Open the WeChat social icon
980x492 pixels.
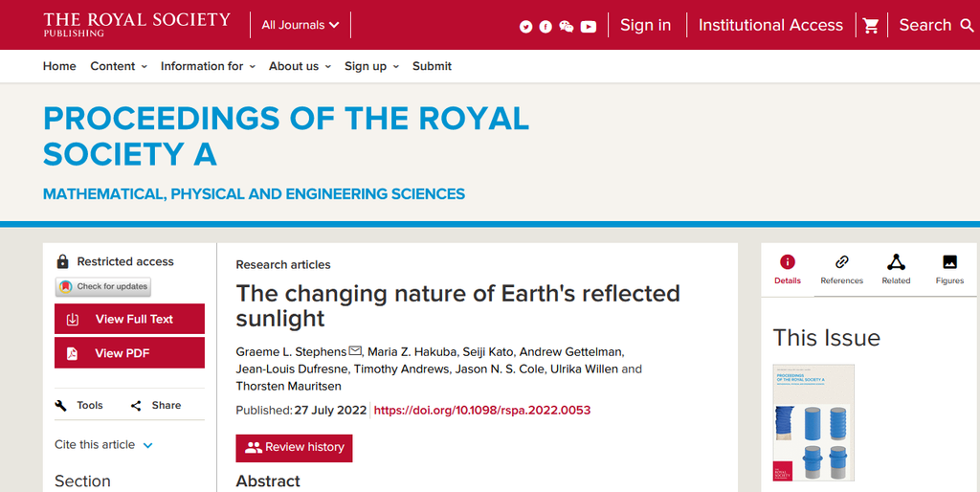(x=567, y=27)
